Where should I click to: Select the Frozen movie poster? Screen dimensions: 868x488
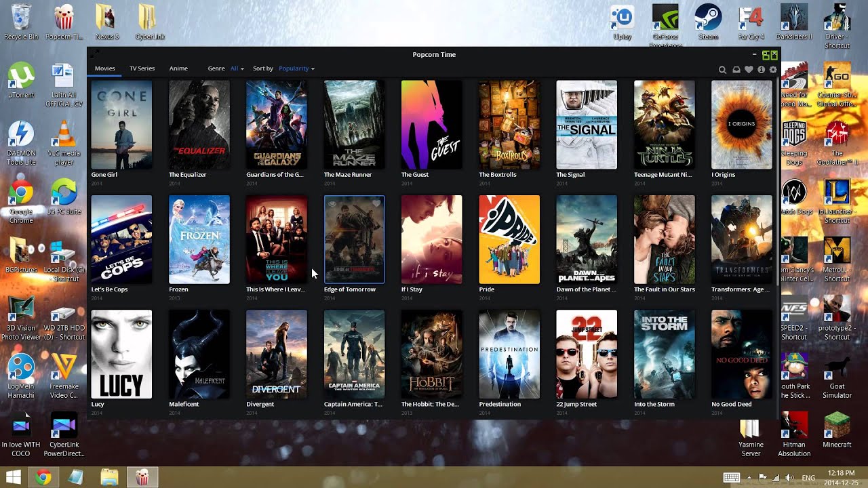[x=199, y=240]
